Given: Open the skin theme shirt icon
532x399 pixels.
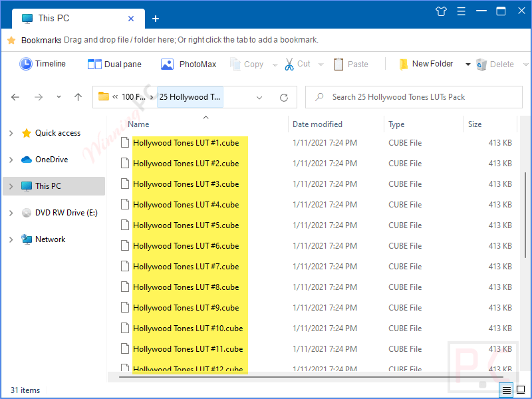Looking at the screenshot, I should coord(441,11).
